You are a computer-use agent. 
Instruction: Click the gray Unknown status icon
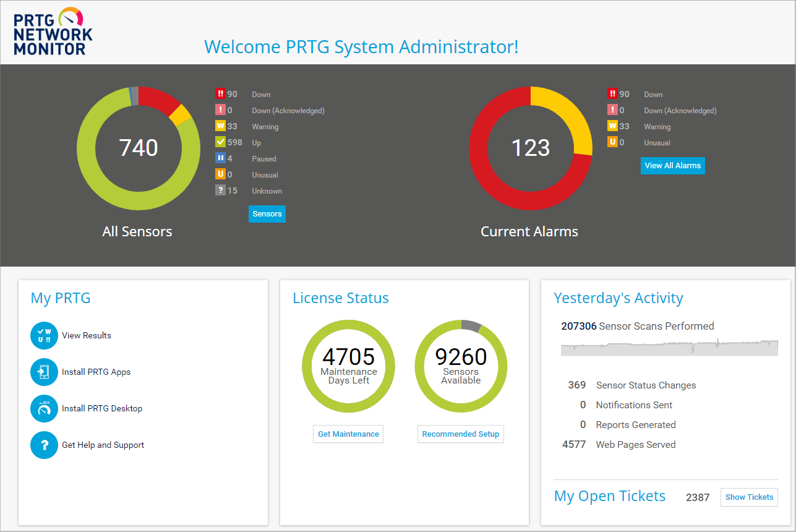pos(220,191)
